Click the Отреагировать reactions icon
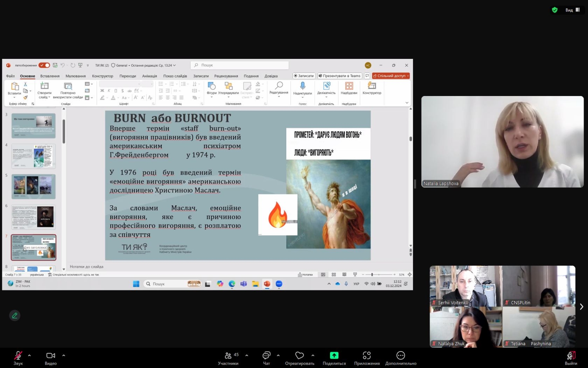This screenshot has height=368, width=588. 300,355
